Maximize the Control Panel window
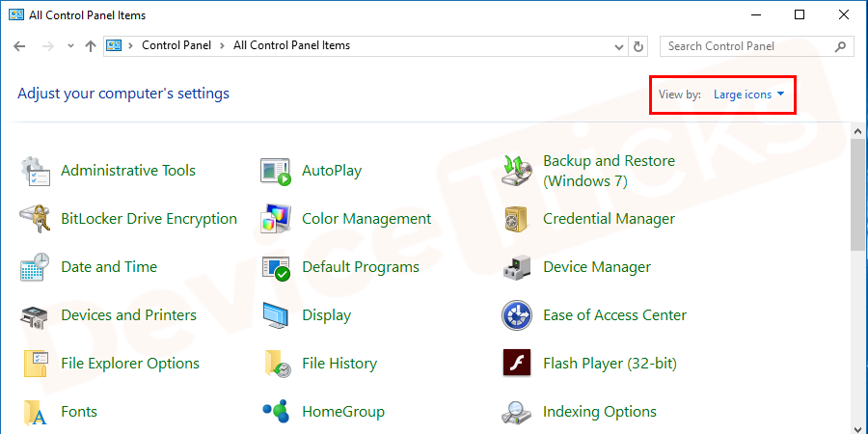Viewport: 868px width, 434px height. (x=800, y=14)
